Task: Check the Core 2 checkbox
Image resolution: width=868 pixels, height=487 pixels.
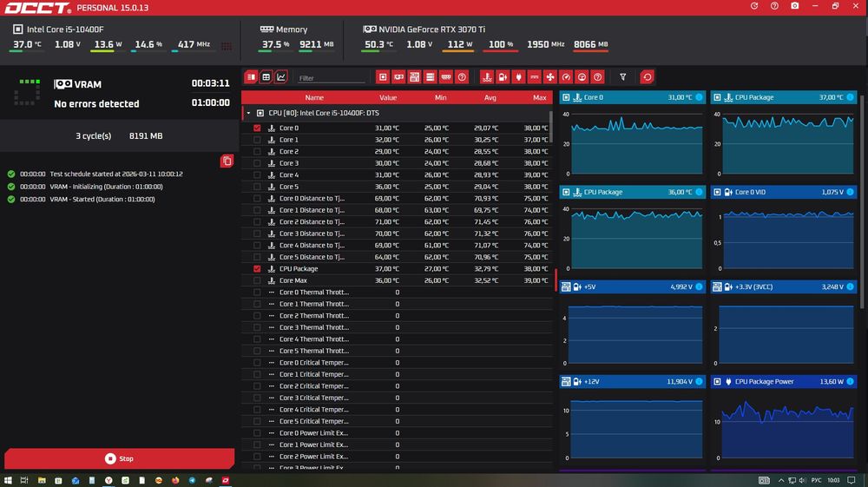Action: (x=257, y=151)
